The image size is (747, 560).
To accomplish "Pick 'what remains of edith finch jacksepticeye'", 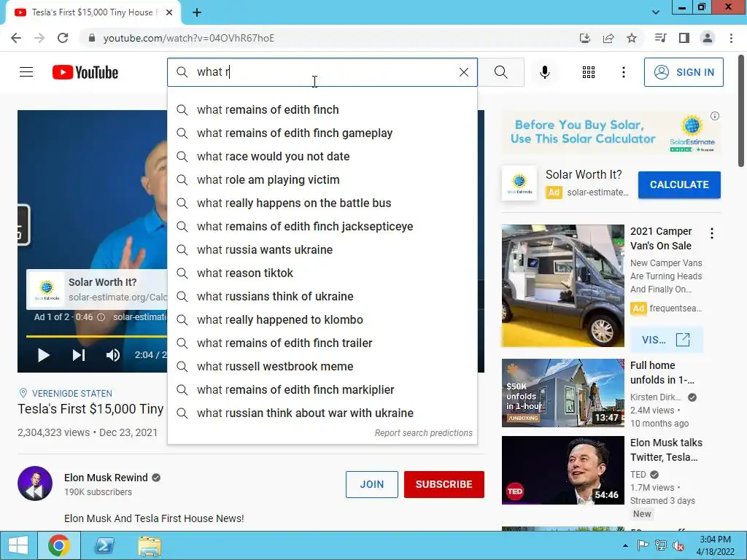I will [322, 226].
